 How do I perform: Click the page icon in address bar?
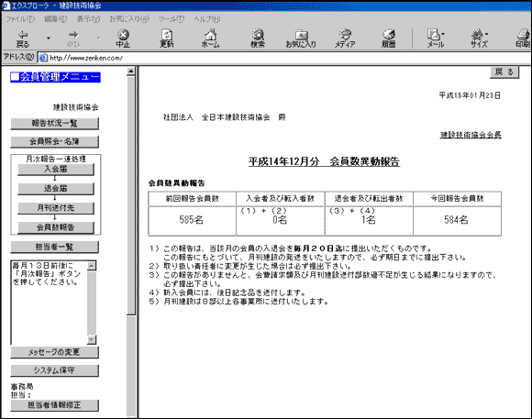(x=43, y=58)
